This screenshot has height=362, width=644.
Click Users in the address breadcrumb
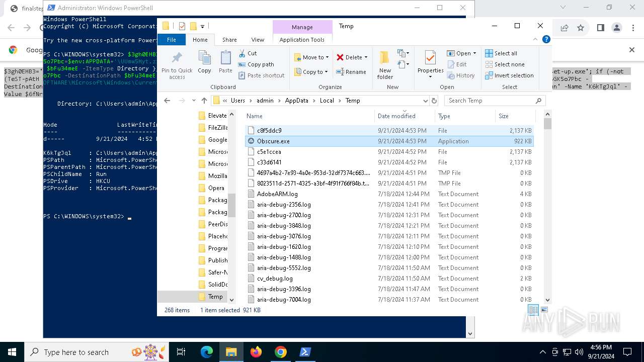click(238, 101)
